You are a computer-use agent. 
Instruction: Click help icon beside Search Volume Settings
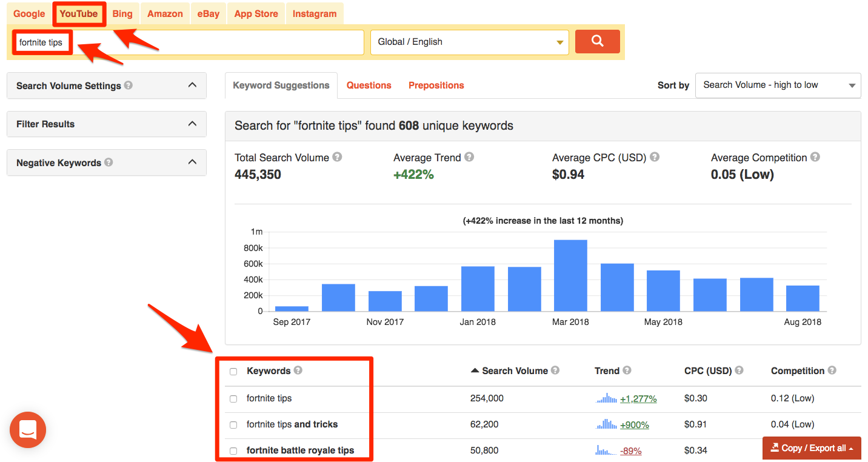[129, 85]
